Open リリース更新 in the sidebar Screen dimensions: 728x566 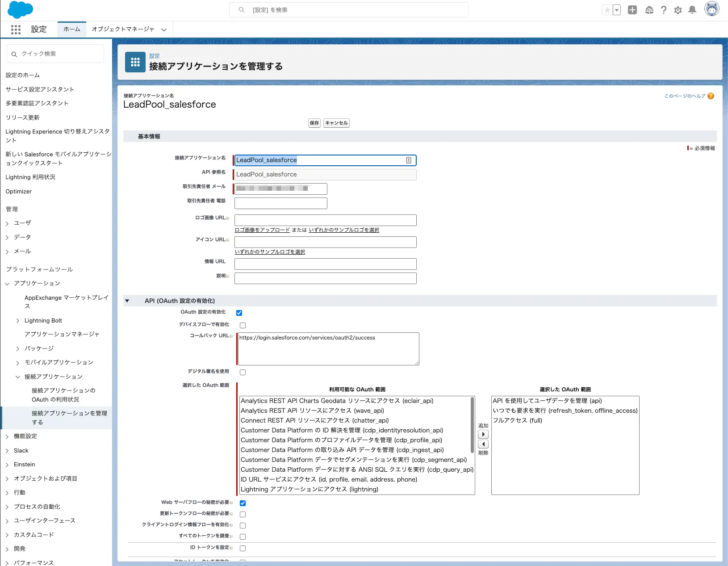coord(23,117)
